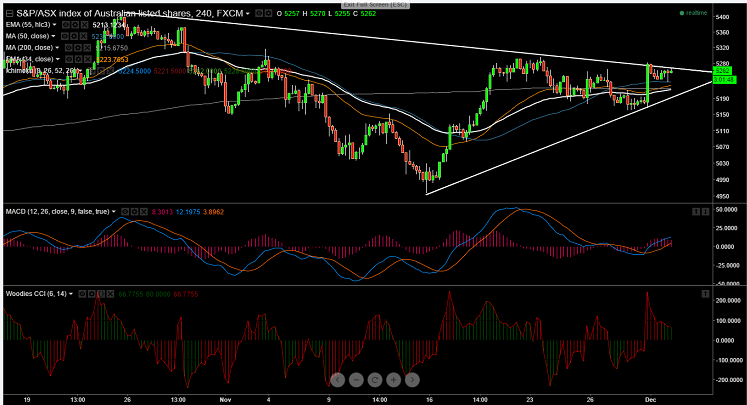Click the green 5262 current price label
This screenshot has width=747, height=405.
click(x=723, y=71)
